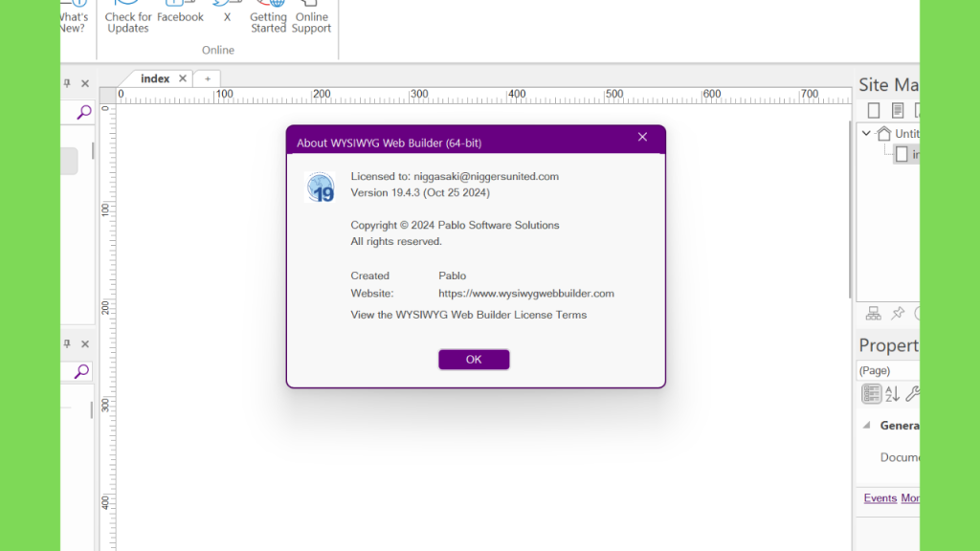This screenshot has width=980, height=551.
Task: Click the site structure icon below Site Manager
Action: pyautogui.click(x=873, y=314)
